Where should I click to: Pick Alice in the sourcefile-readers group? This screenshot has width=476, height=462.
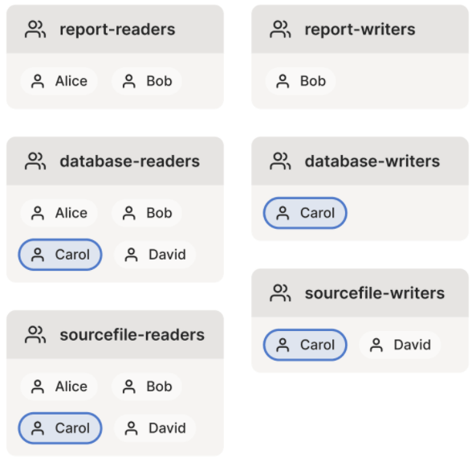(x=59, y=386)
